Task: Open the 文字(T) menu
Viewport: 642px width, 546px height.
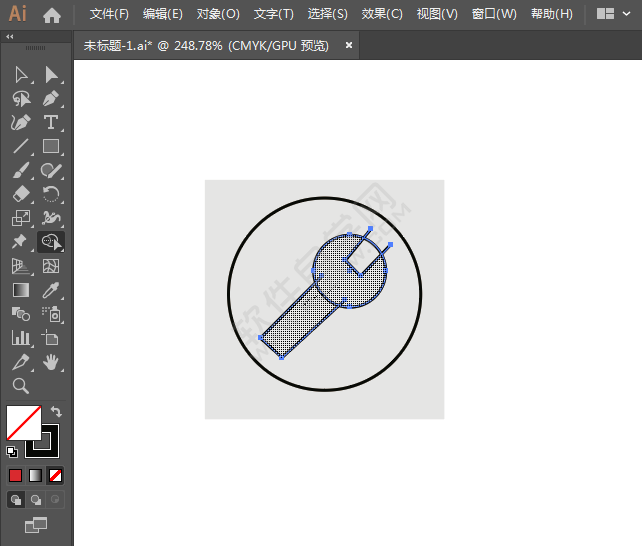Action: tap(274, 14)
